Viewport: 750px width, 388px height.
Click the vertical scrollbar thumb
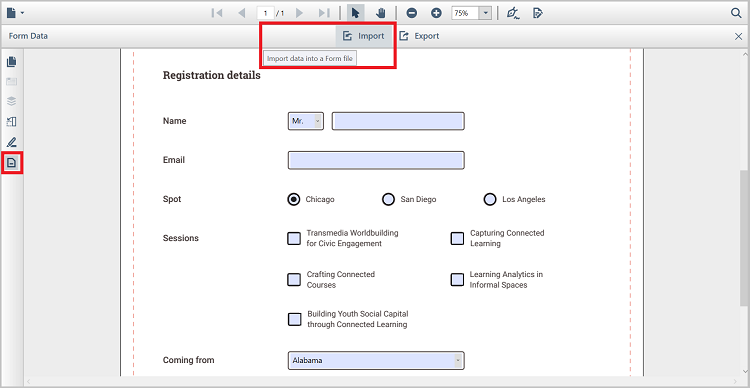[x=744, y=237]
